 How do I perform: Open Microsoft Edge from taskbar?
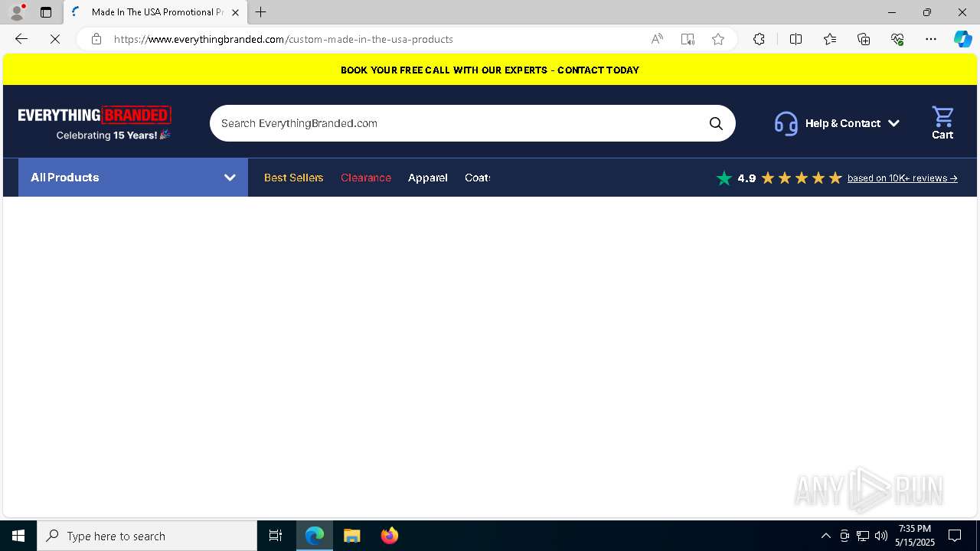coord(315,536)
